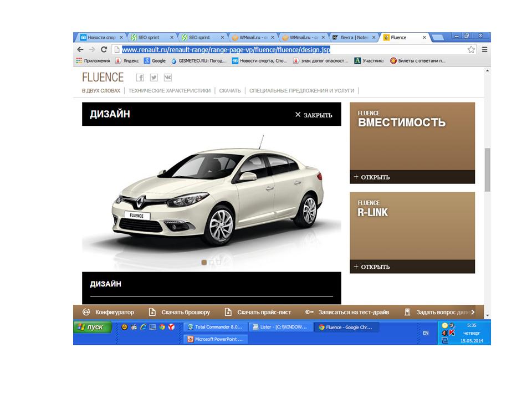Open the Google bookmark
Viewport: 532px width, 399px height.
point(155,61)
